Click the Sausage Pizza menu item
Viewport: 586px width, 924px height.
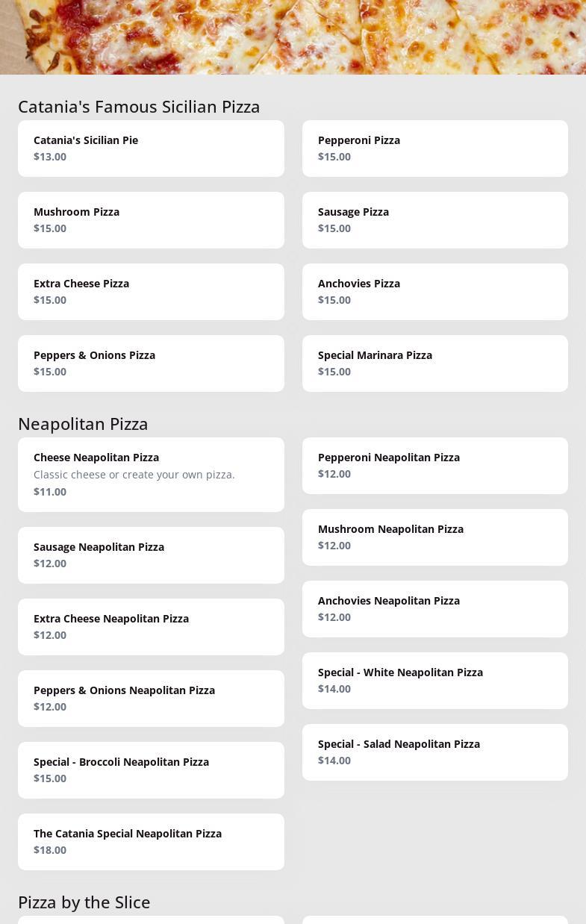point(434,220)
